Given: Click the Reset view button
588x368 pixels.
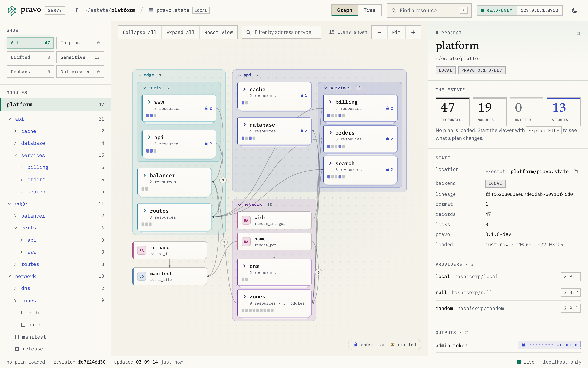Looking at the screenshot, I should (218, 32).
